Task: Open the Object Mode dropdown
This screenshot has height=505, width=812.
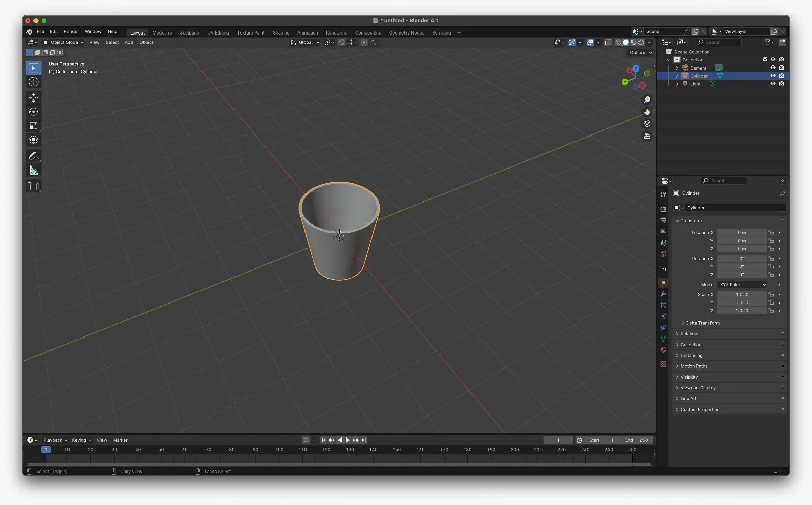Action: (63, 42)
